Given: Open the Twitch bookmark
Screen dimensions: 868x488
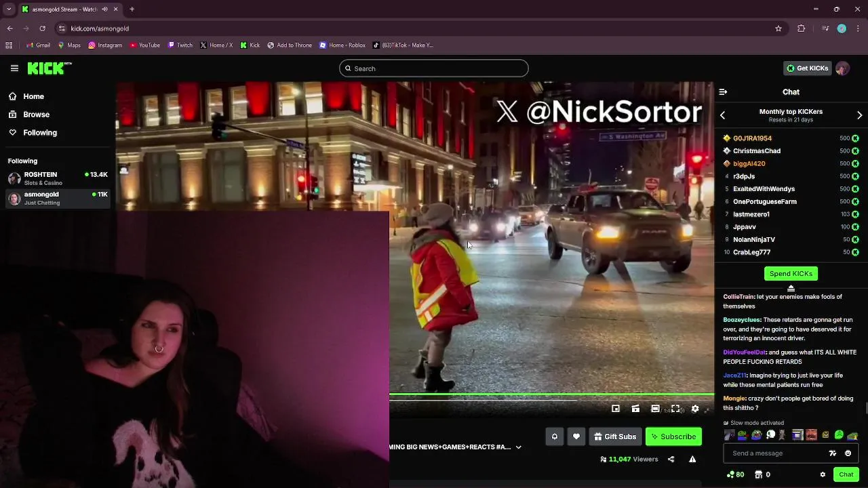Looking at the screenshot, I should click(180, 45).
